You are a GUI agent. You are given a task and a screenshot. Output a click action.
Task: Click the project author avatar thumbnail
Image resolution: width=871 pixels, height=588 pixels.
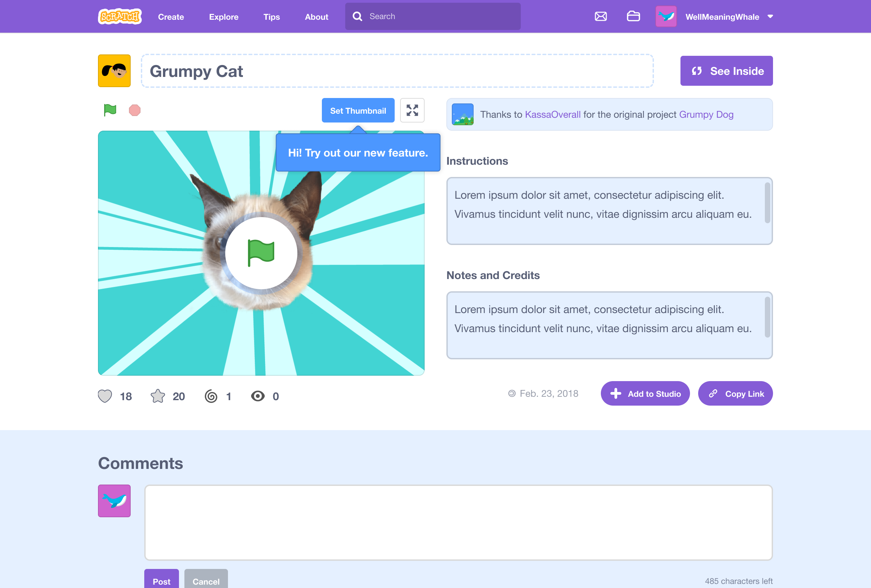click(x=114, y=71)
